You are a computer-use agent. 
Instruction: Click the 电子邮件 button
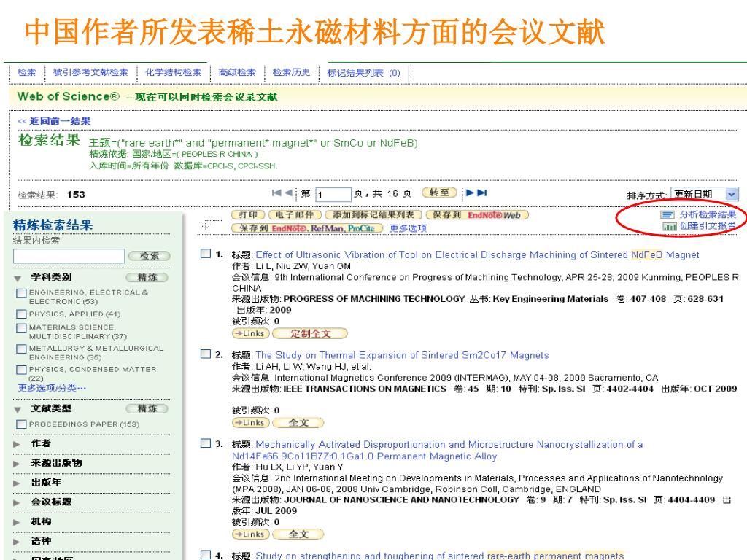[x=295, y=215]
